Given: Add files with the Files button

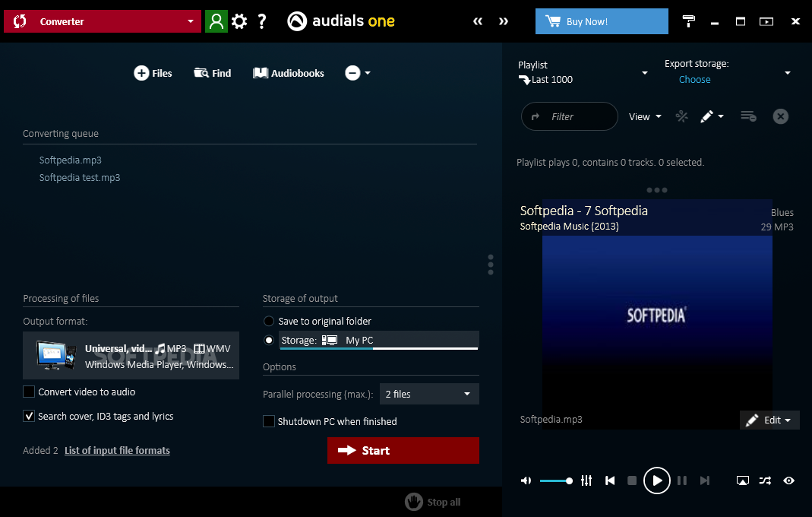Looking at the screenshot, I should pos(153,73).
